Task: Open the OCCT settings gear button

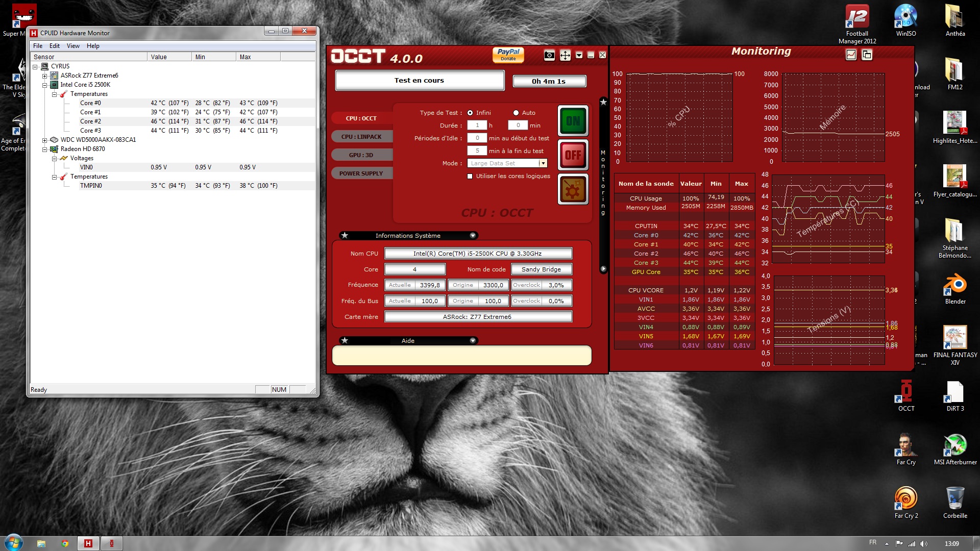Action: [573, 189]
